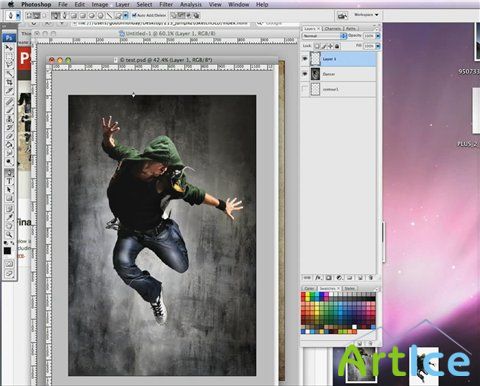This screenshot has width=480, height=386.
Task: Hide Layer 1 with its eye icon
Action: [305, 59]
